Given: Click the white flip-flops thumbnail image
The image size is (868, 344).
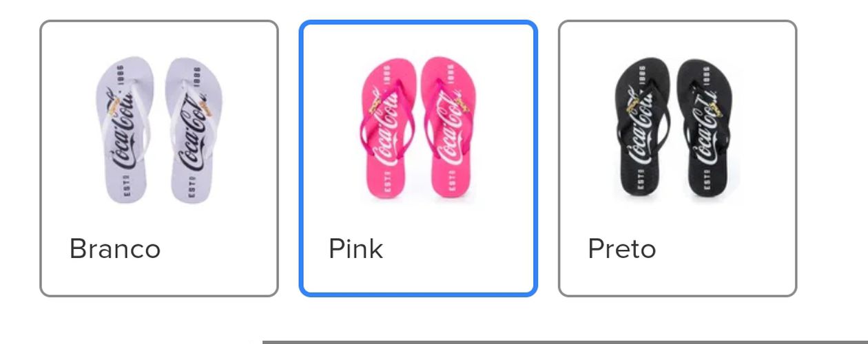Looking at the screenshot, I should tap(159, 130).
